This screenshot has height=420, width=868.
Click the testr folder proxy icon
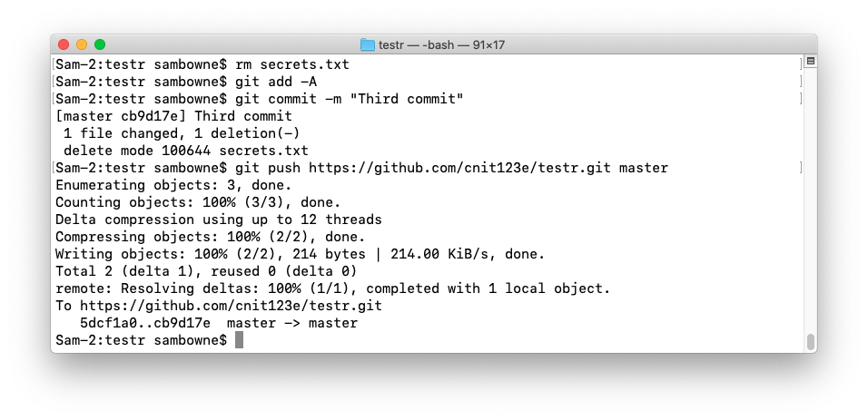click(x=368, y=44)
